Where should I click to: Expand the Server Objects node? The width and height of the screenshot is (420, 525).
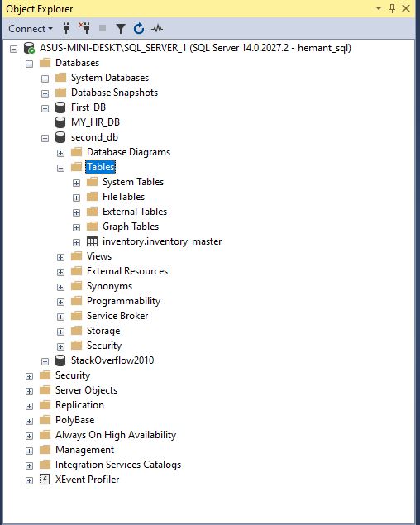[x=29, y=391]
